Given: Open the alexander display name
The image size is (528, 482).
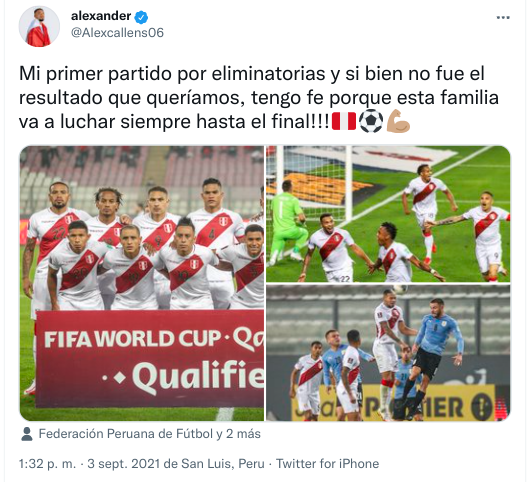Looking at the screenshot, I should (101, 16).
